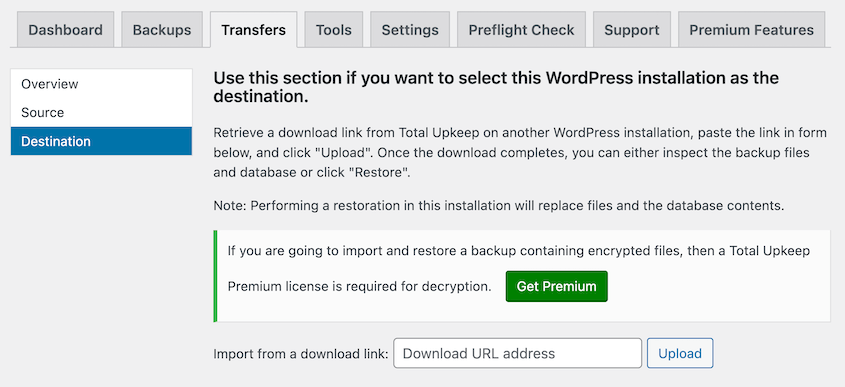The image size is (845, 387).
Task: Switch to the Backups tab
Action: point(162,30)
